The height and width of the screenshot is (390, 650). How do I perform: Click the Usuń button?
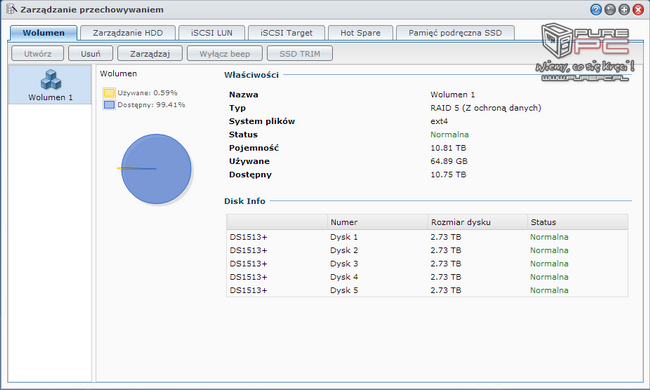[x=90, y=54]
